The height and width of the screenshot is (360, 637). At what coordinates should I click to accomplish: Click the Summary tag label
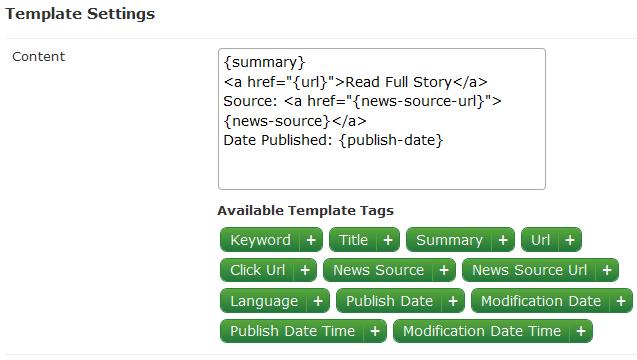(449, 240)
